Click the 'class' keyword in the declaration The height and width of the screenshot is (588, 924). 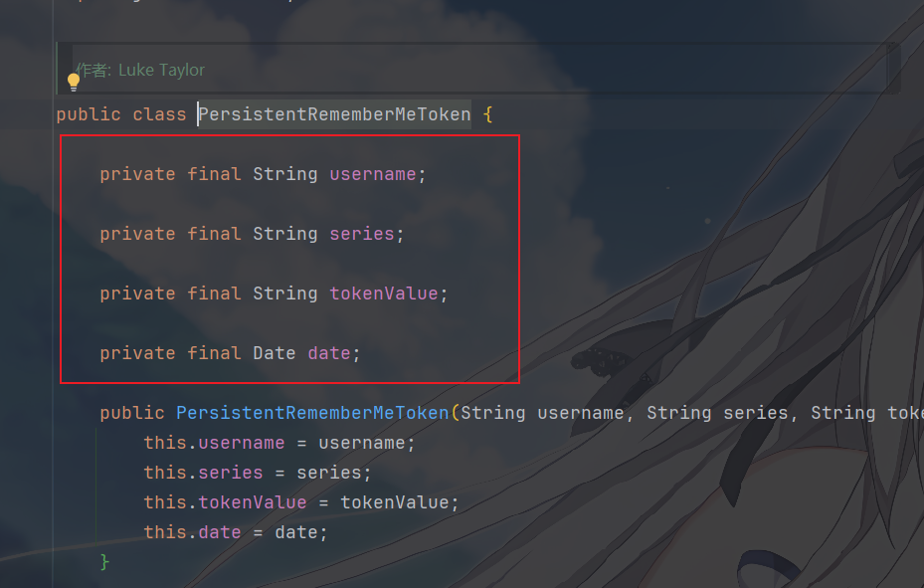coord(159,114)
